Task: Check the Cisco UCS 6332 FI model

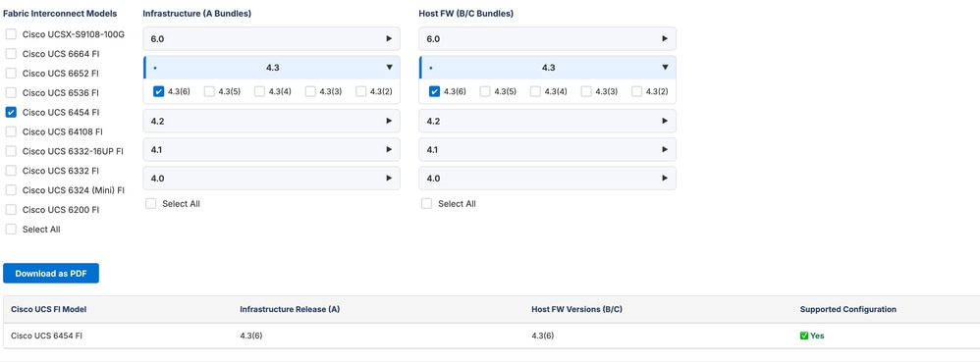Action: [x=11, y=171]
